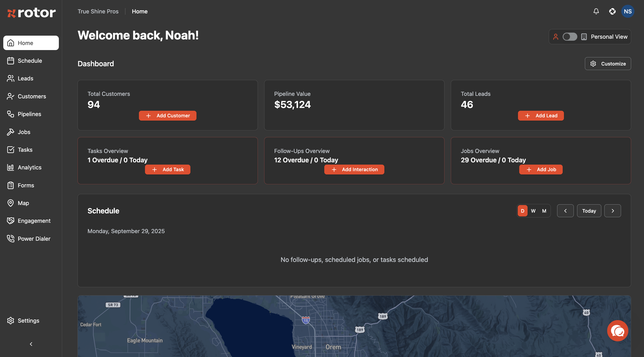Switch schedule to Week view
The height and width of the screenshot is (357, 644).
(x=533, y=211)
